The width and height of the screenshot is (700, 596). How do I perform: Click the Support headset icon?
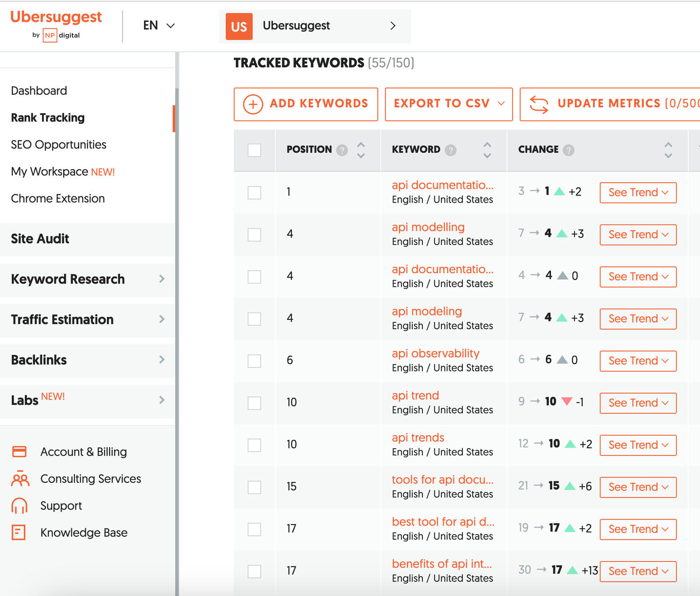19,506
